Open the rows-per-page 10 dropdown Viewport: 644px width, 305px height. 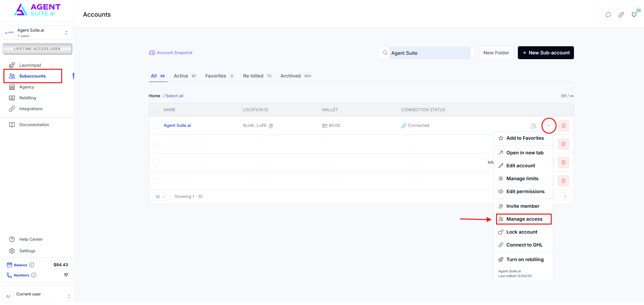pyautogui.click(x=159, y=197)
